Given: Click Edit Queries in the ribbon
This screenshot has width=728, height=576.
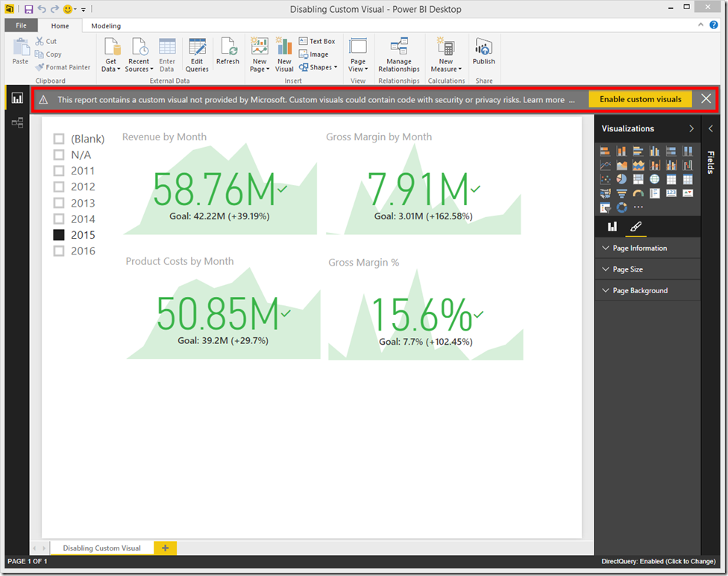Looking at the screenshot, I should (197, 54).
